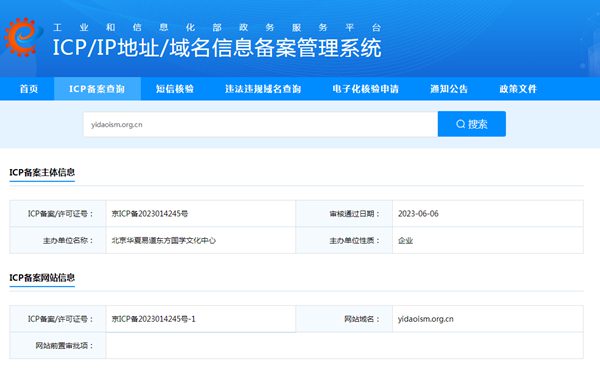Open the 通知公告 tab
The image size is (600, 369).
pos(449,89)
